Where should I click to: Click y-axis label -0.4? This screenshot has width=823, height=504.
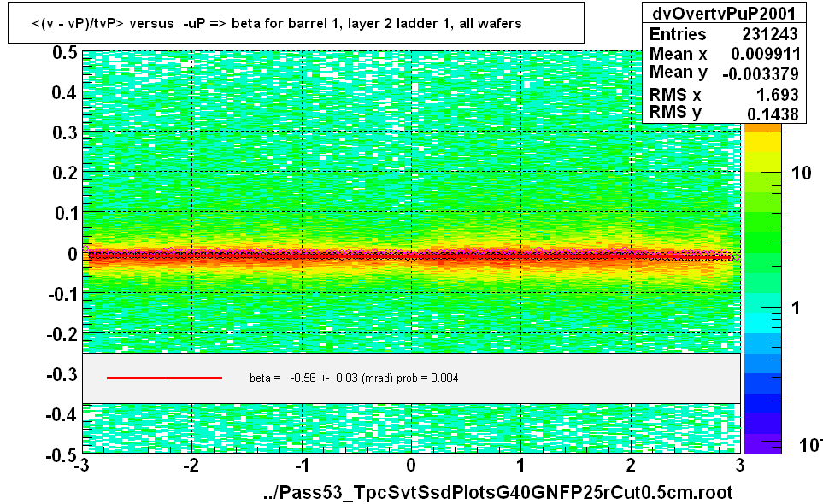pos(62,415)
